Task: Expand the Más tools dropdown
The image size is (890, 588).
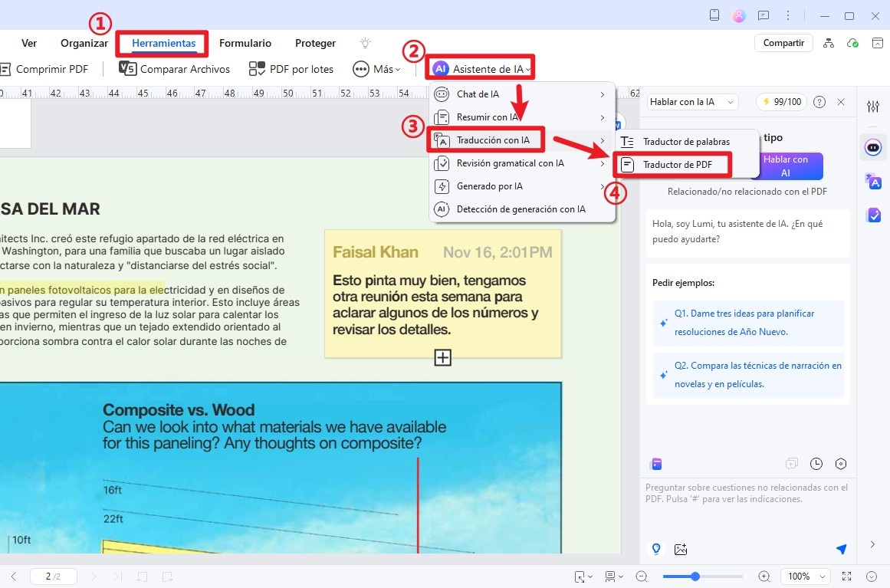Action: click(377, 69)
